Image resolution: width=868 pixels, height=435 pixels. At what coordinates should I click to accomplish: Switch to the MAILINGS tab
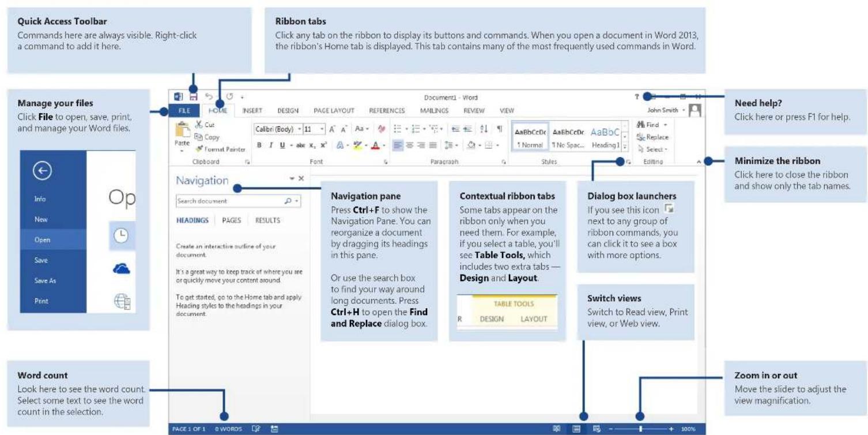(434, 111)
